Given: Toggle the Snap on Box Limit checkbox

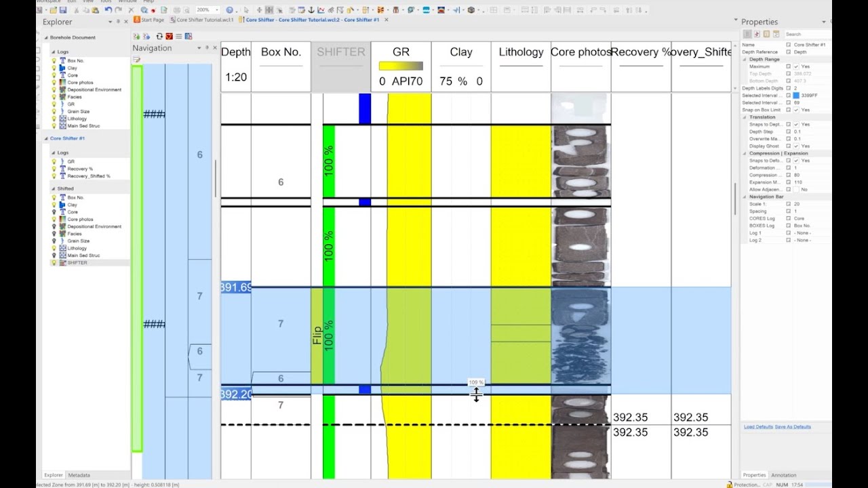Looking at the screenshot, I should 796,110.
